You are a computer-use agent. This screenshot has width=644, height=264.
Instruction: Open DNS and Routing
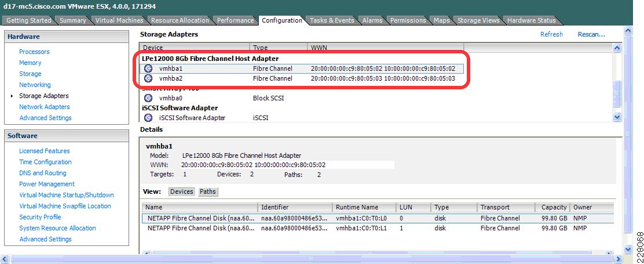[x=43, y=173]
